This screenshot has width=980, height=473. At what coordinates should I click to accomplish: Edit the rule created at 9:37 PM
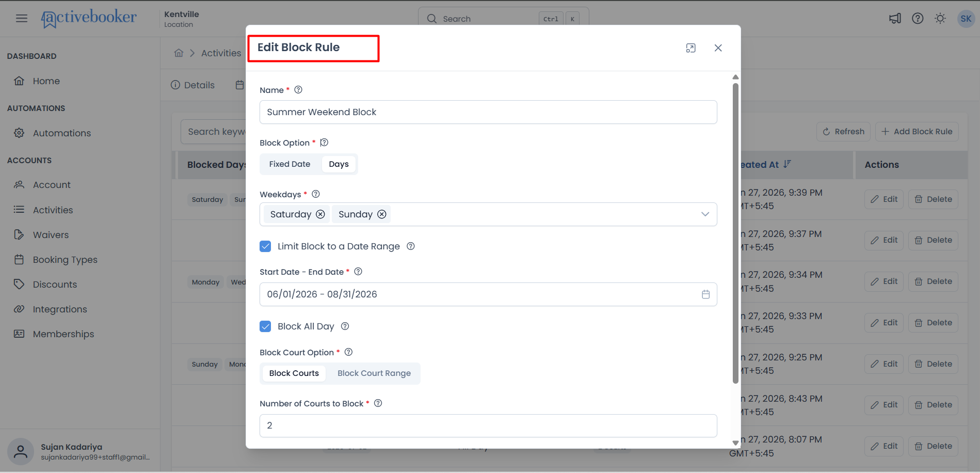884,240
